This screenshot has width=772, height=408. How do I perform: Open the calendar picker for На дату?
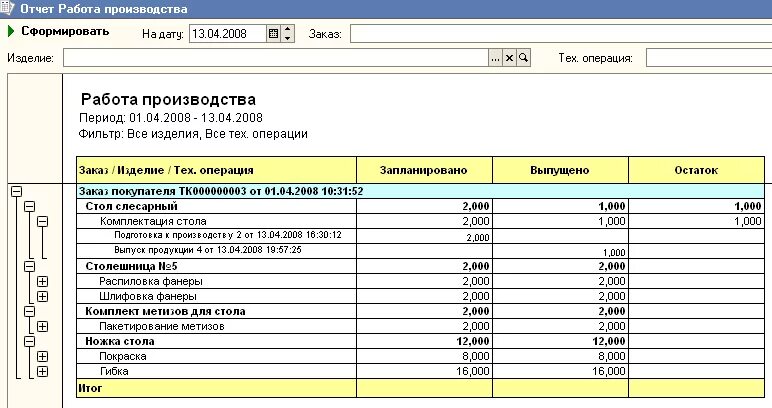[274, 34]
